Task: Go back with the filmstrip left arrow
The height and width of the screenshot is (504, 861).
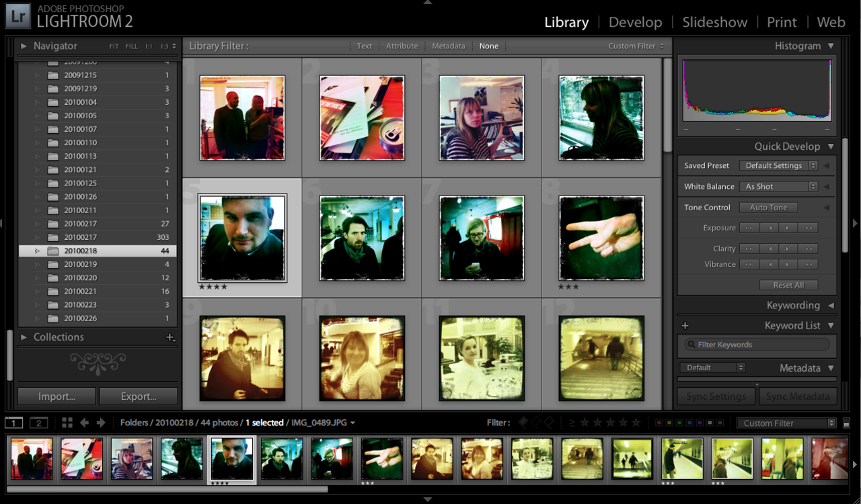Action: click(x=85, y=423)
